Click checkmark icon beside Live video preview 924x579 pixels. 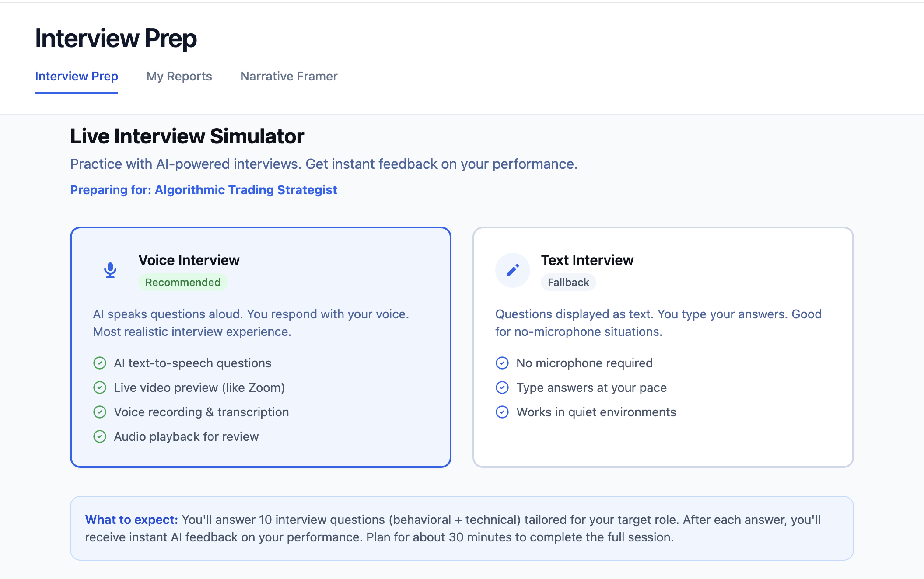(100, 387)
